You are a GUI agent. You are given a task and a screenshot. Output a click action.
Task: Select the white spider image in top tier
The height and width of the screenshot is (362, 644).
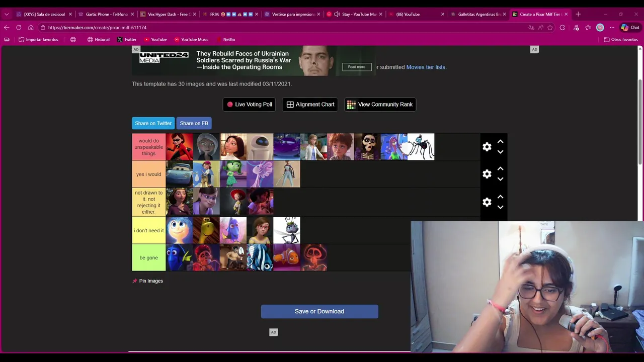[x=421, y=147]
